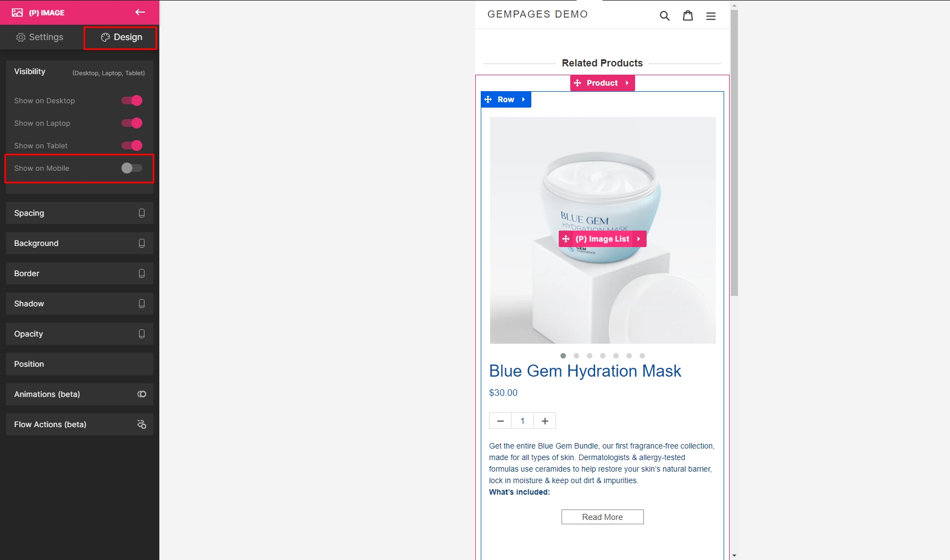Click the arrow next to Row label
This screenshot has height=560, width=950.
pos(524,99)
